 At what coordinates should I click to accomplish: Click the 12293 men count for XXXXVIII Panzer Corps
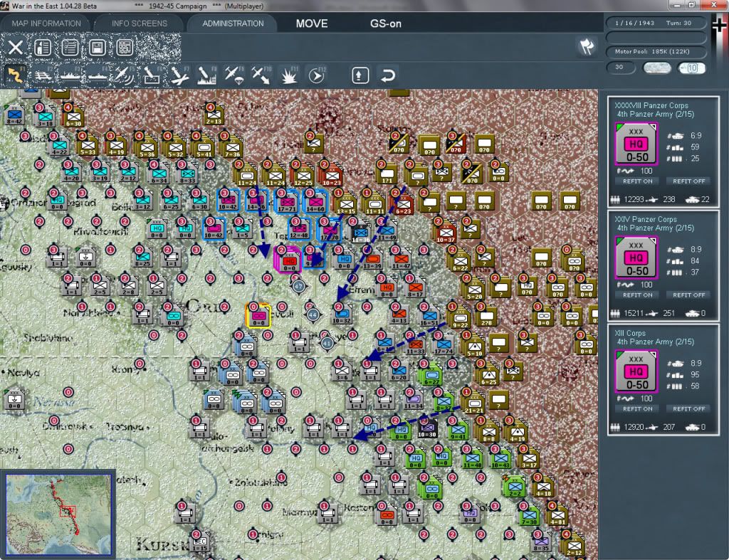tap(634, 199)
